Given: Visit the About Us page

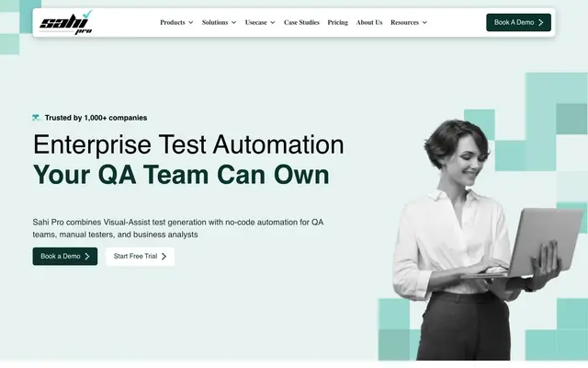Looking at the screenshot, I should 369,22.
